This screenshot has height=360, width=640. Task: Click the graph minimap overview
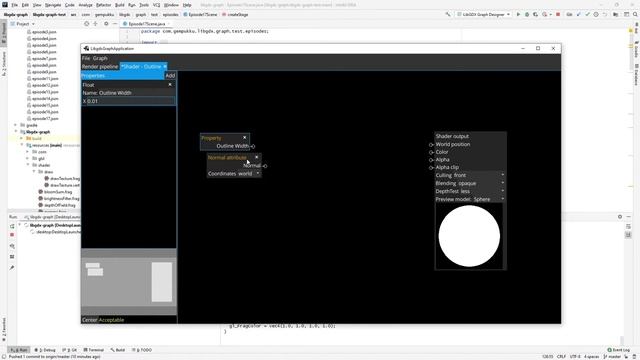click(129, 281)
